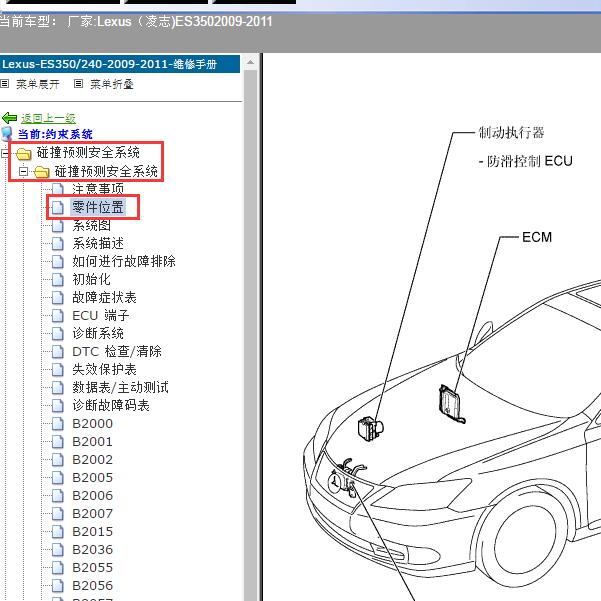
Task: Click the scroll-up arrow of tree panel
Action: point(251,62)
